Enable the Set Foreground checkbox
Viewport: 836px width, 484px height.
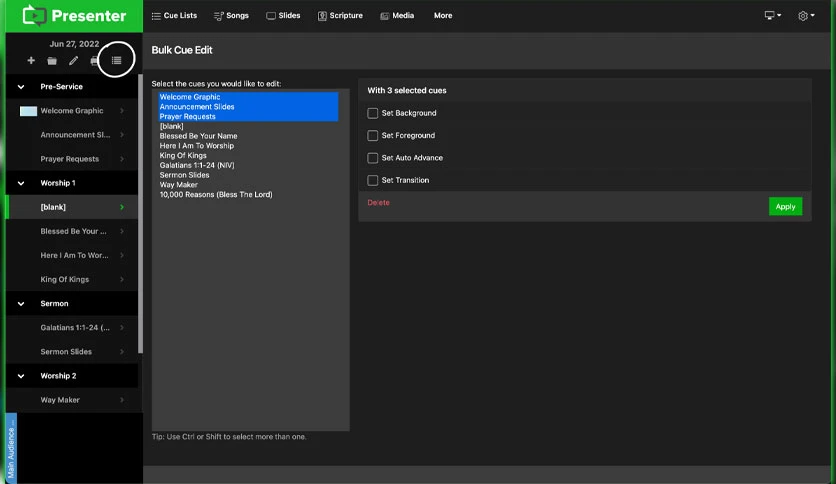pyautogui.click(x=373, y=135)
